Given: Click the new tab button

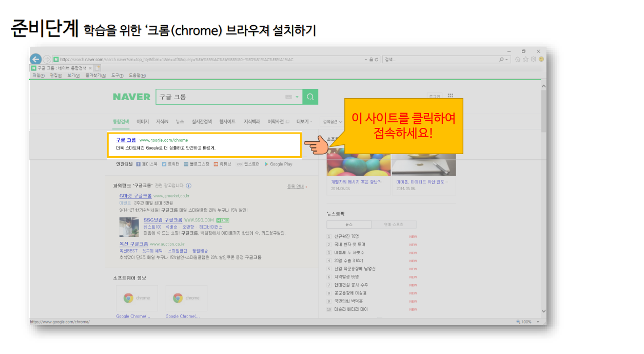Looking at the screenshot, I should tap(97, 68).
